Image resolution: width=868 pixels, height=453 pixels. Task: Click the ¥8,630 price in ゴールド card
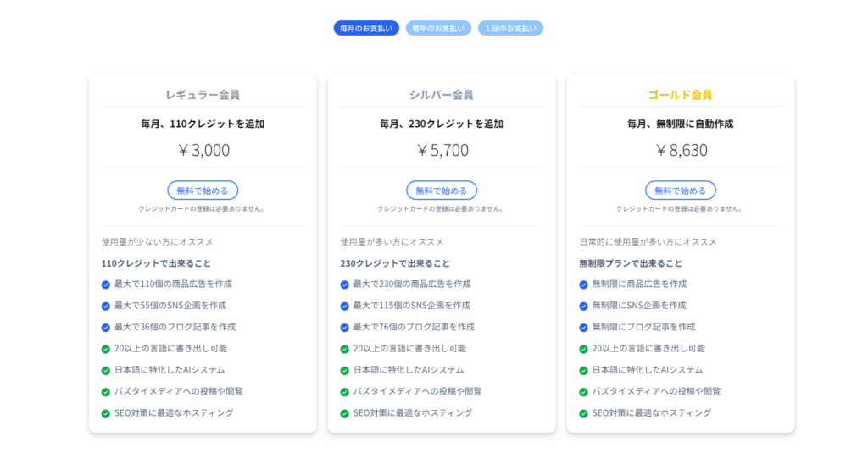[x=681, y=150]
